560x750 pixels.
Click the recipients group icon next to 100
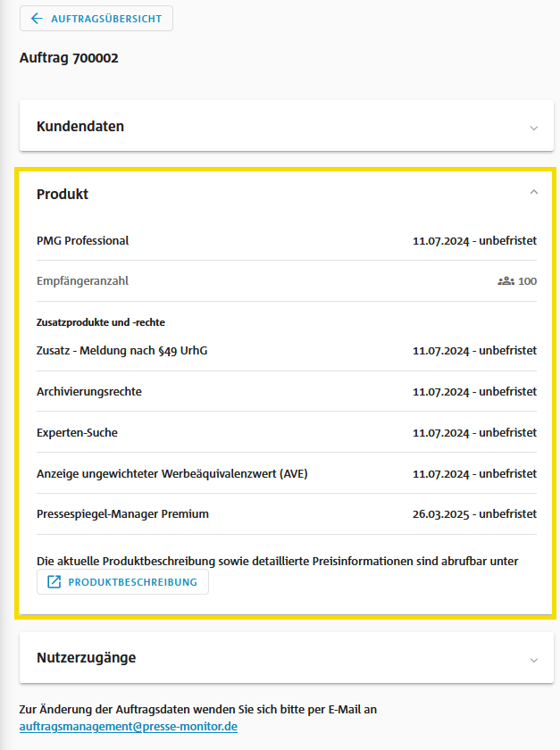point(506,281)
